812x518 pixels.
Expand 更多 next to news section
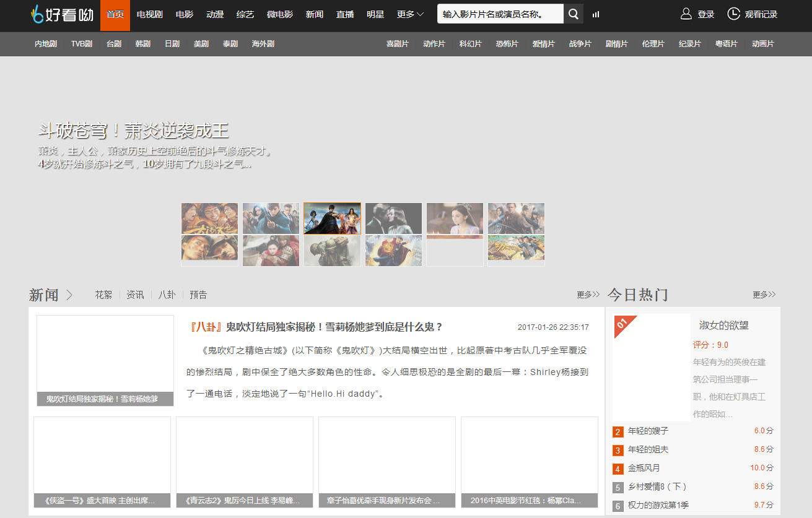pos(588,295)
